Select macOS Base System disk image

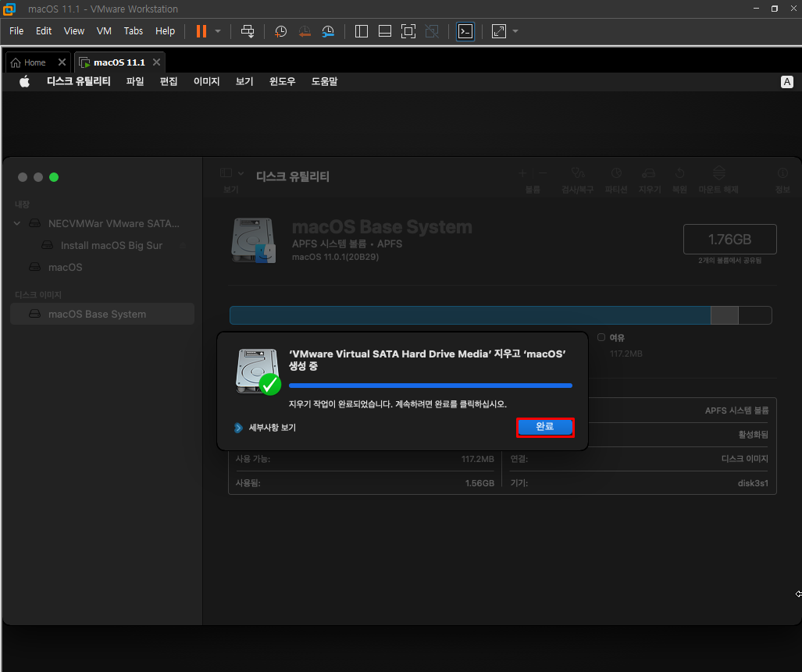click(x=102, y=314)
